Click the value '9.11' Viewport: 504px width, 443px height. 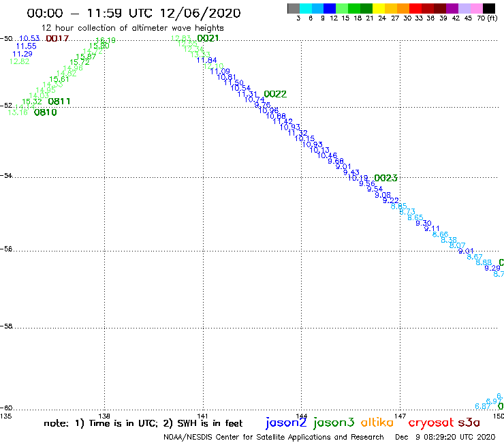coord(432,229)
